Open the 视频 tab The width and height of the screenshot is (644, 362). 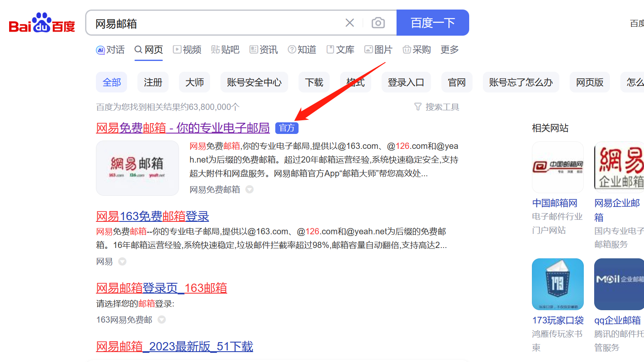click(187, 50)
